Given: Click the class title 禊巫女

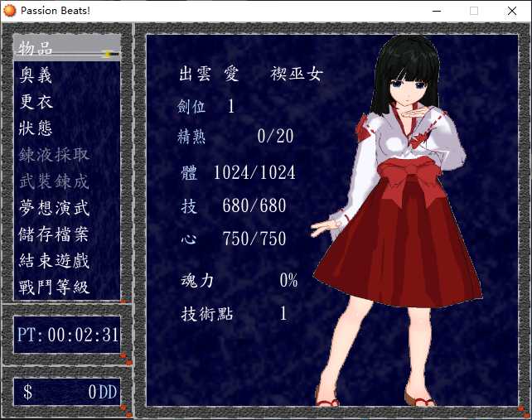Looking at the screenshot, I should pyautogui.click(x=296, y=74).
